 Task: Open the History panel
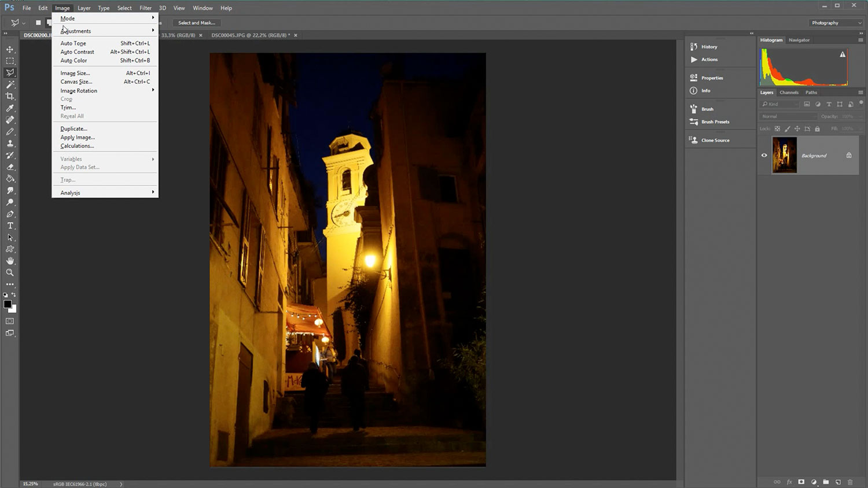(x=709, y=47)
